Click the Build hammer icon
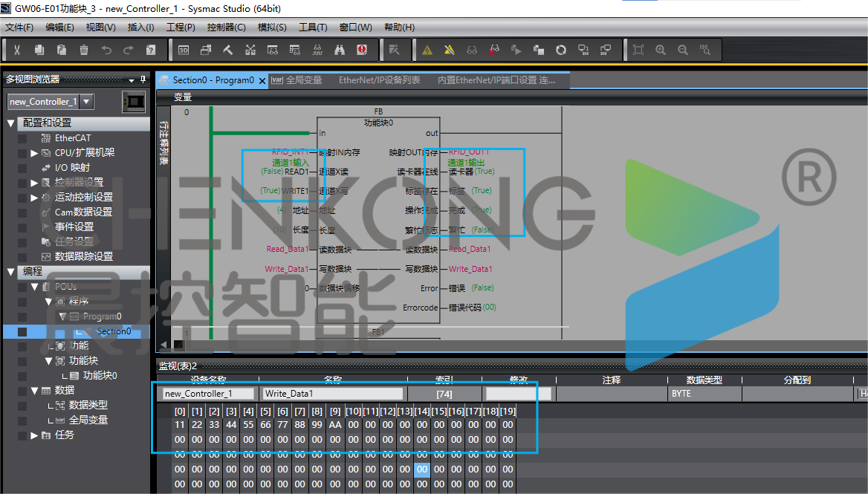 pyautogui.click(x=228, y=50)
